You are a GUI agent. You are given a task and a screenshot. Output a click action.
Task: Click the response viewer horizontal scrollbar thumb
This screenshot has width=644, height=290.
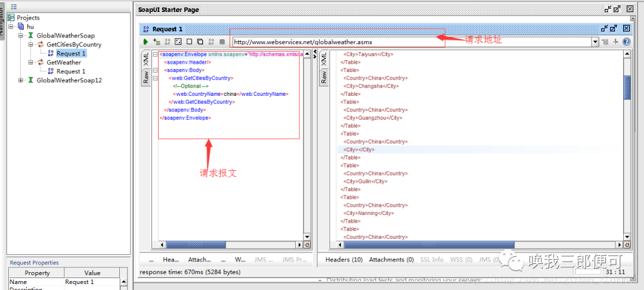click(429, 245)
